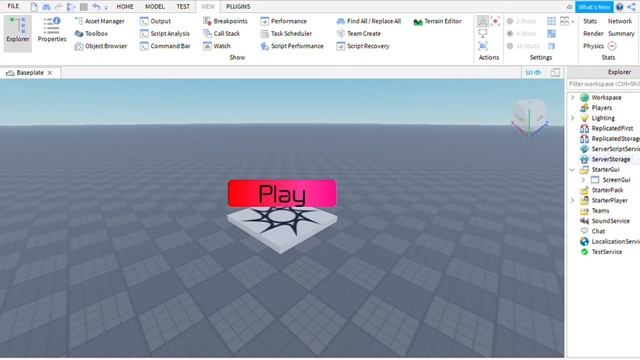Open the Task Scheduler
This screenshot has height=360, width=640.
click(x=286, y=33)
